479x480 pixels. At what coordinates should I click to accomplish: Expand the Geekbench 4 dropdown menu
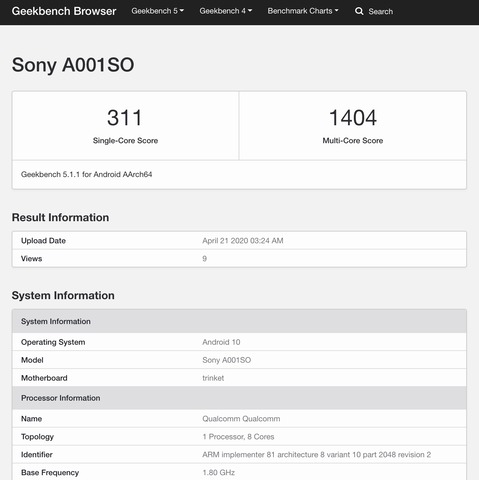(x=226, y=11)
